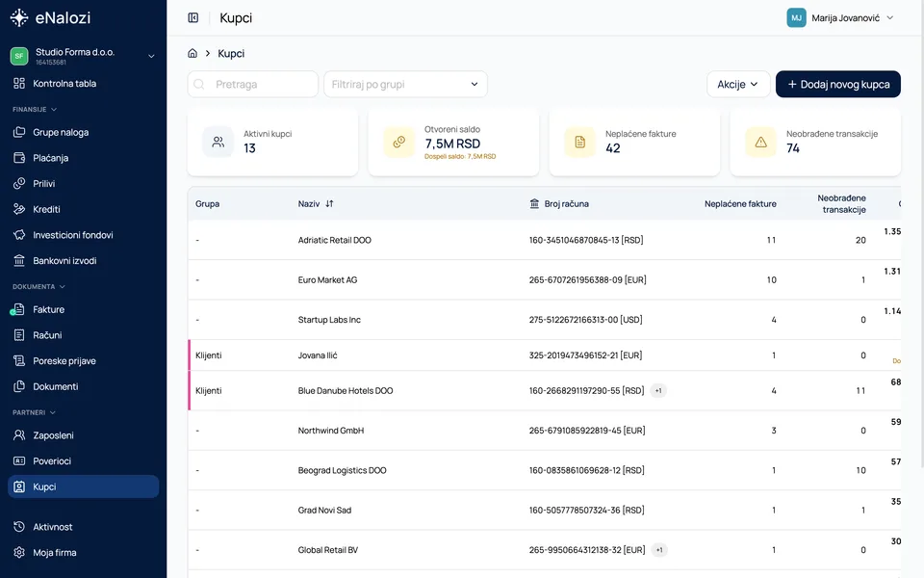
Task: Click the Otvoreni saldo coins icon
Action: click(x=398, y=143)
